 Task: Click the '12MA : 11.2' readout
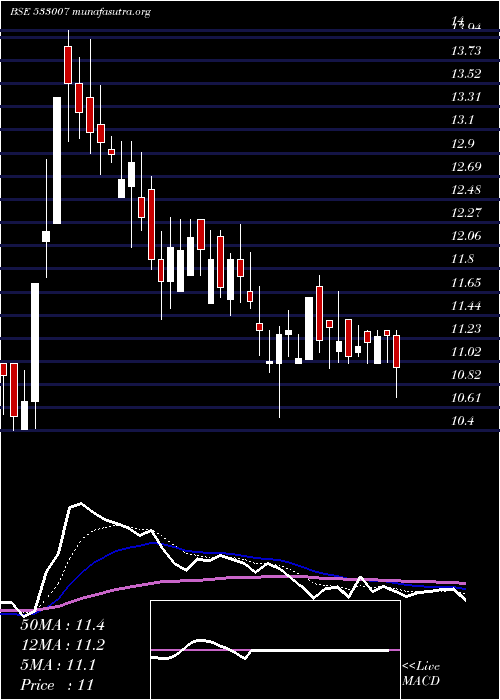tap(62, 645)
